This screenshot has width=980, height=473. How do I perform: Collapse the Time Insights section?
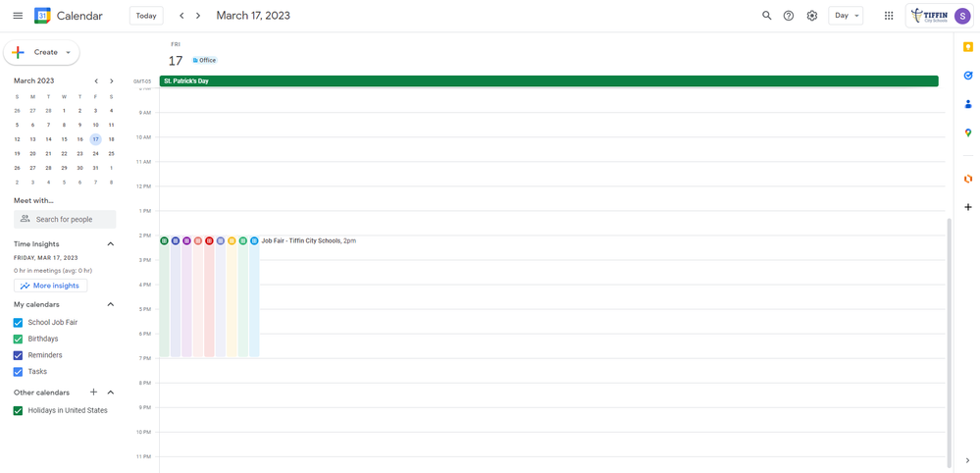coord(111,243)
